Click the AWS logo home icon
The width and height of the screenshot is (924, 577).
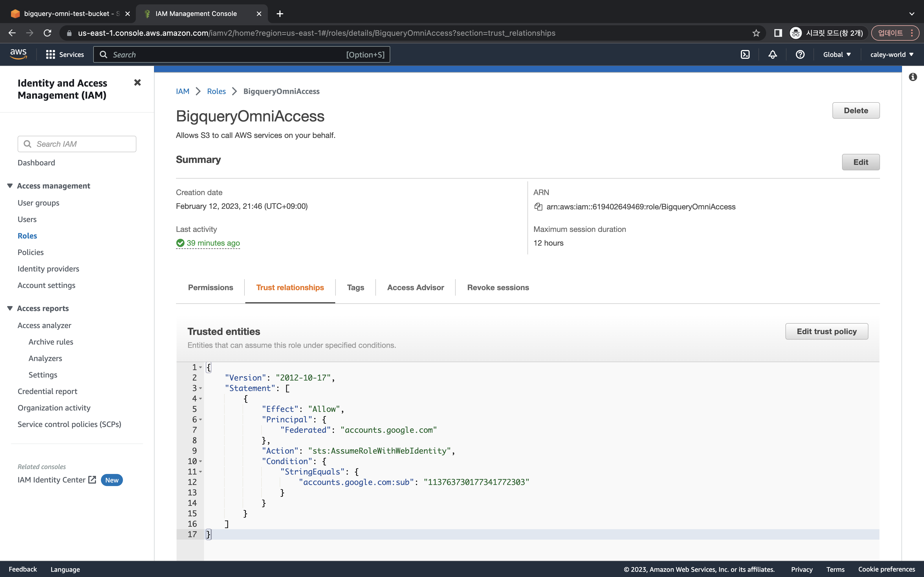(x=18, y=54)
